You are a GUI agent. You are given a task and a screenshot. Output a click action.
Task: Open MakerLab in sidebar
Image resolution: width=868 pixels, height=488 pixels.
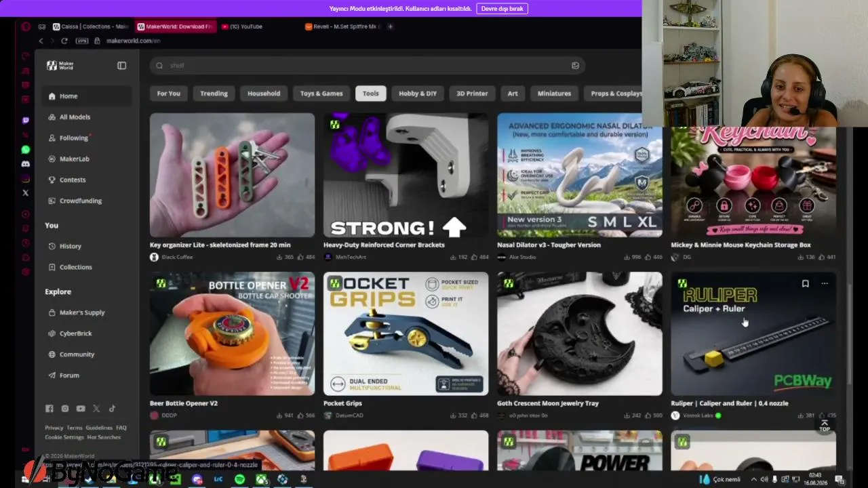coord(87,159)
